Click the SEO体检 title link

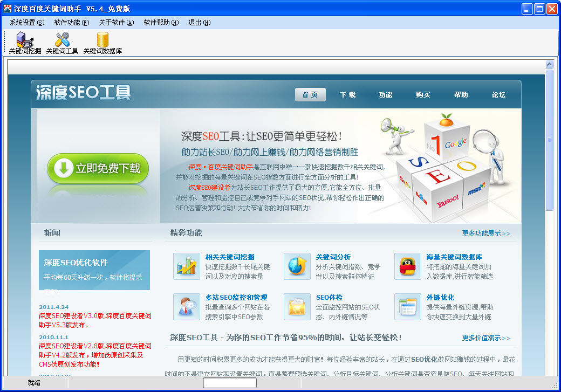tap(329, 298)
